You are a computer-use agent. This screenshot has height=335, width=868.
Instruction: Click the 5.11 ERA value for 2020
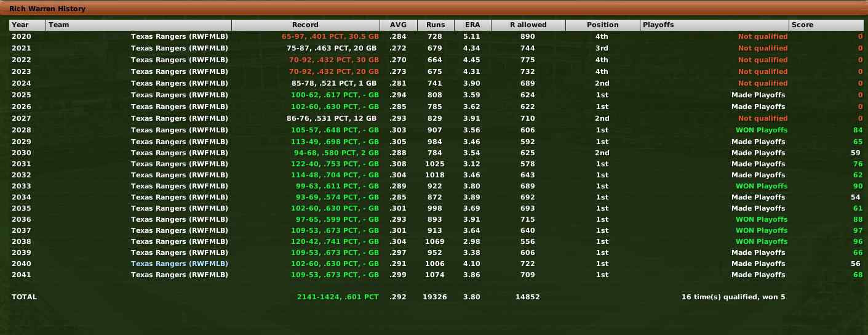pyautogui.click(x=472, y=36)
